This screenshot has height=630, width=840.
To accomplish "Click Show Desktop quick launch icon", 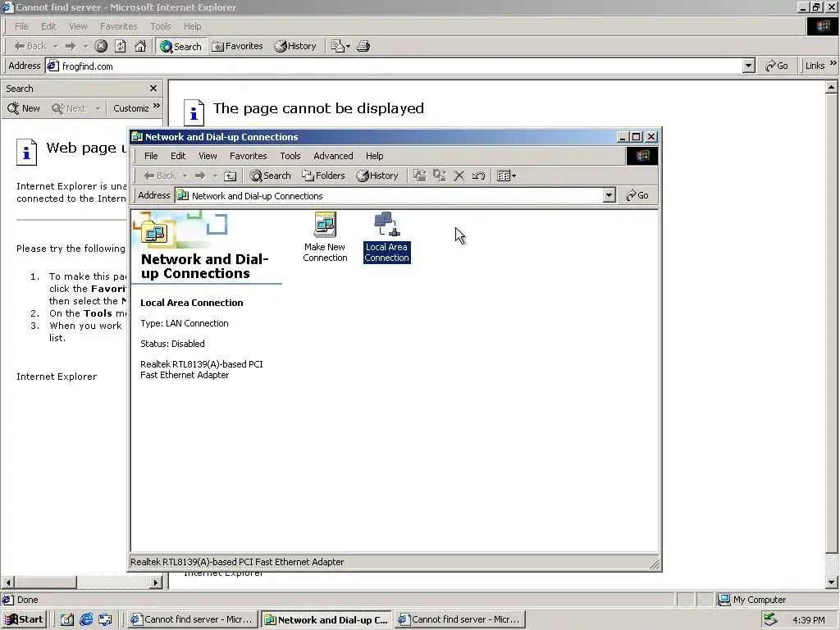I will coord(66,619).
